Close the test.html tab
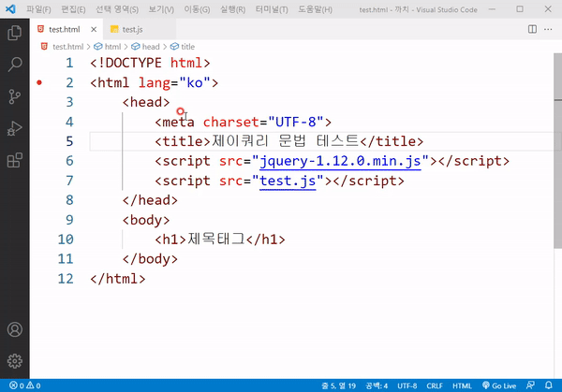 pos(94,29)
